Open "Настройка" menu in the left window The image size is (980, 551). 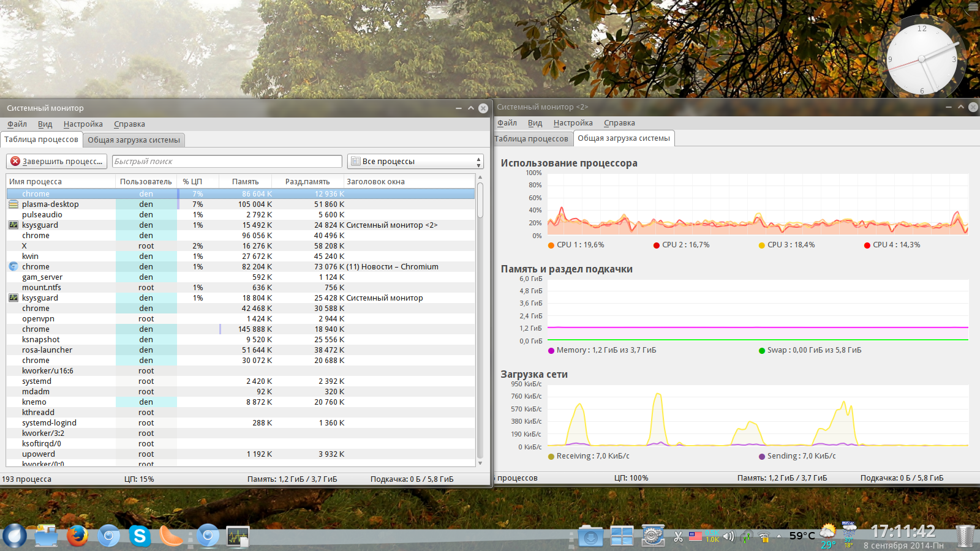[x=83, y=124]
